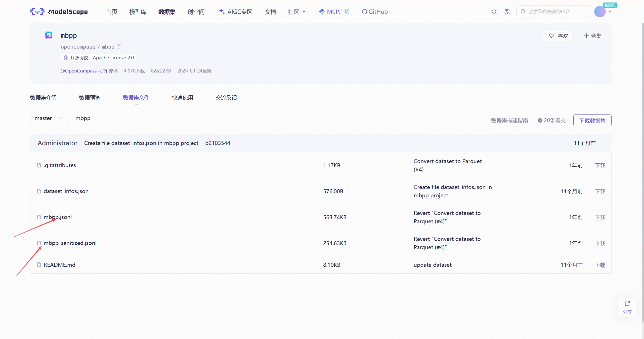
Task: Open the master branch dropdown
Action: (x=49, y=118)
